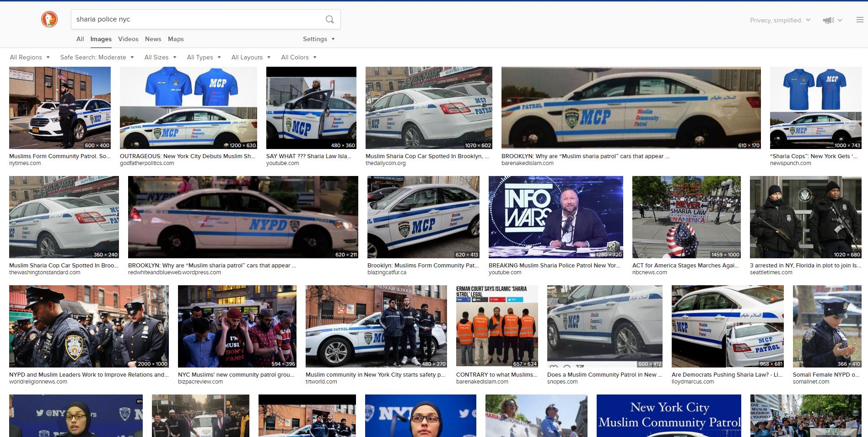Open the All Colors filter
The width and height of the screenshot is (868, 437).
299,57
